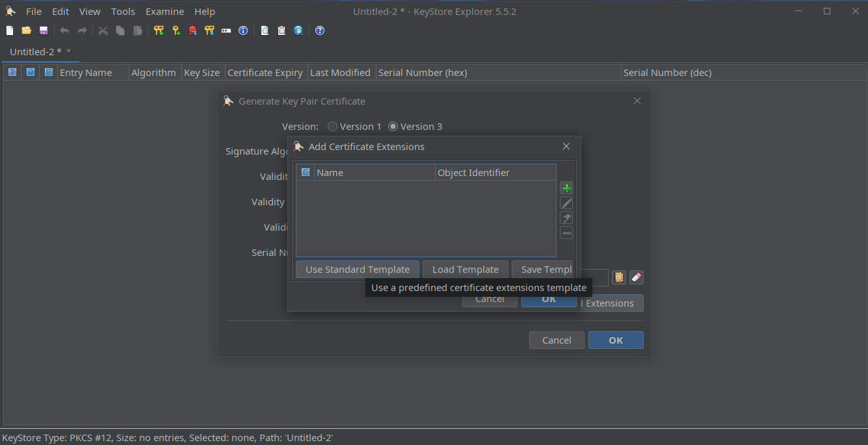Close the Add Certificate Extensions dialog
This screenshot has width=868, height=445.
pos(566,147)
